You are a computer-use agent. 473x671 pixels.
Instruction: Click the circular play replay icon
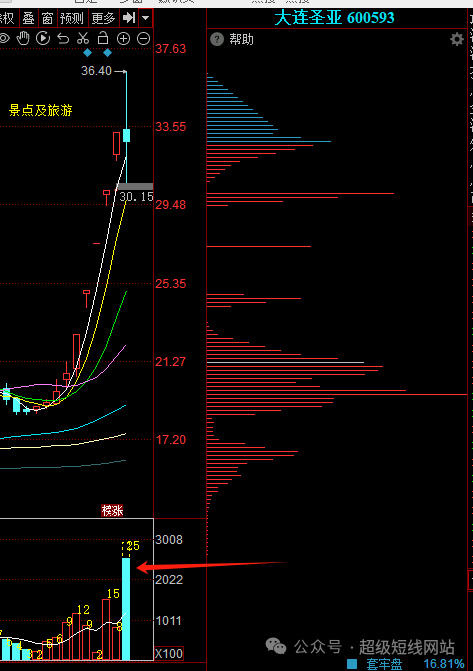click(x=43, y=39)
